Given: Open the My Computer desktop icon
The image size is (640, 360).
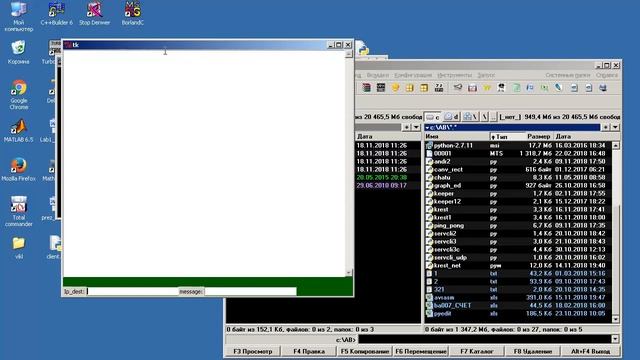Looking at the screenshot, I should click(18, 16).
